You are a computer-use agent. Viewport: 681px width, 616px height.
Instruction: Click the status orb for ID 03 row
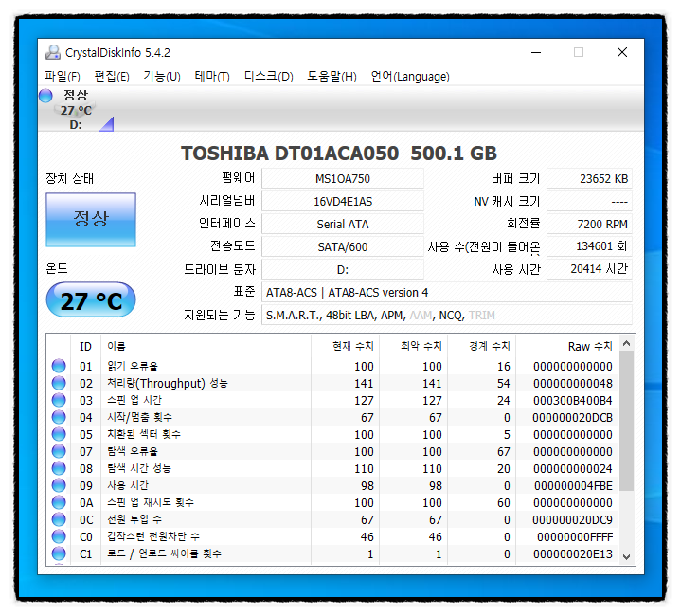(x=59, y=400)
